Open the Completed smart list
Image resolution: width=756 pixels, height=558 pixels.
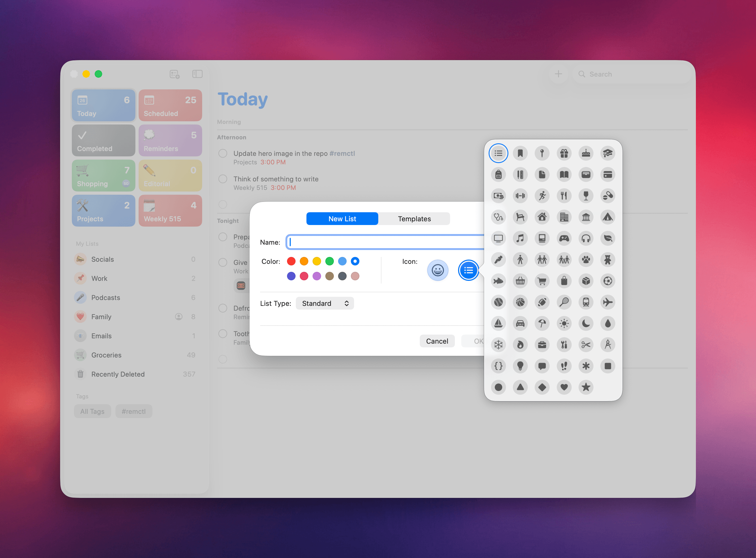point(103,140)
